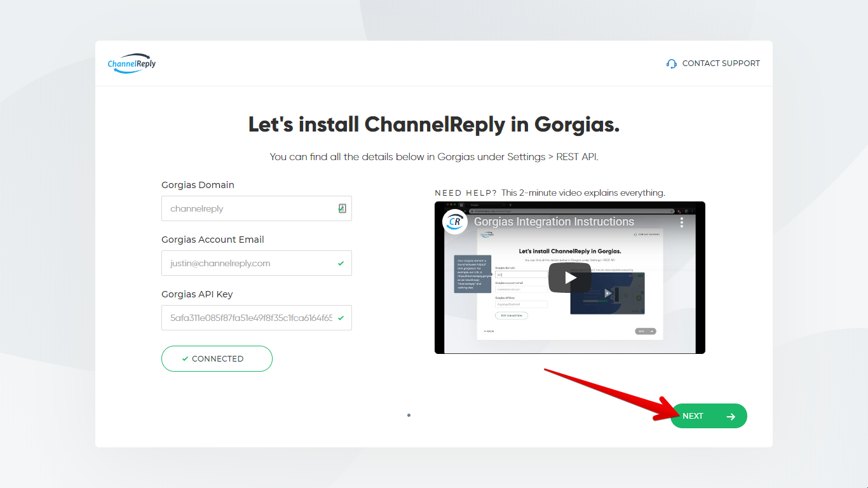Open the Contact Support link

(713, 64)
